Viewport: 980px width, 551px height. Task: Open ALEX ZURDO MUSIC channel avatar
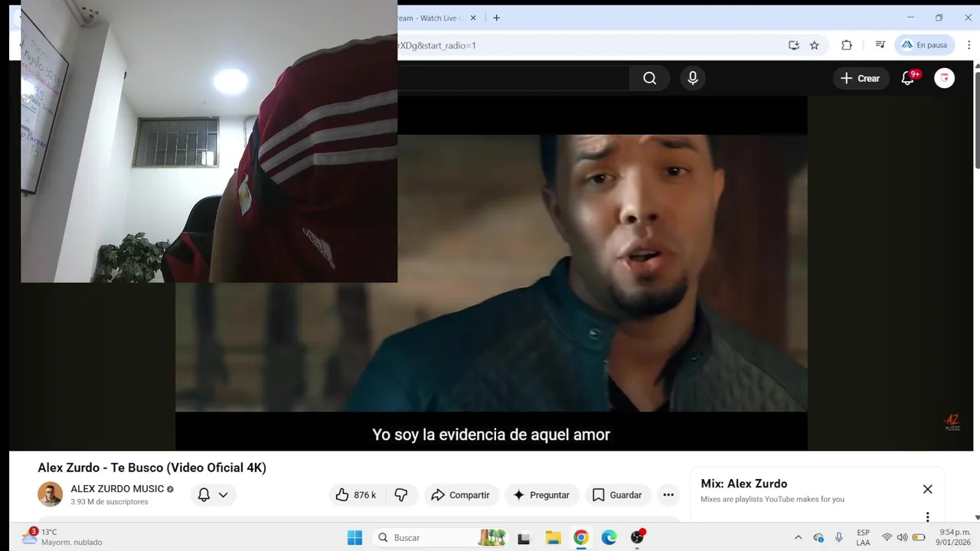[51, 494]
